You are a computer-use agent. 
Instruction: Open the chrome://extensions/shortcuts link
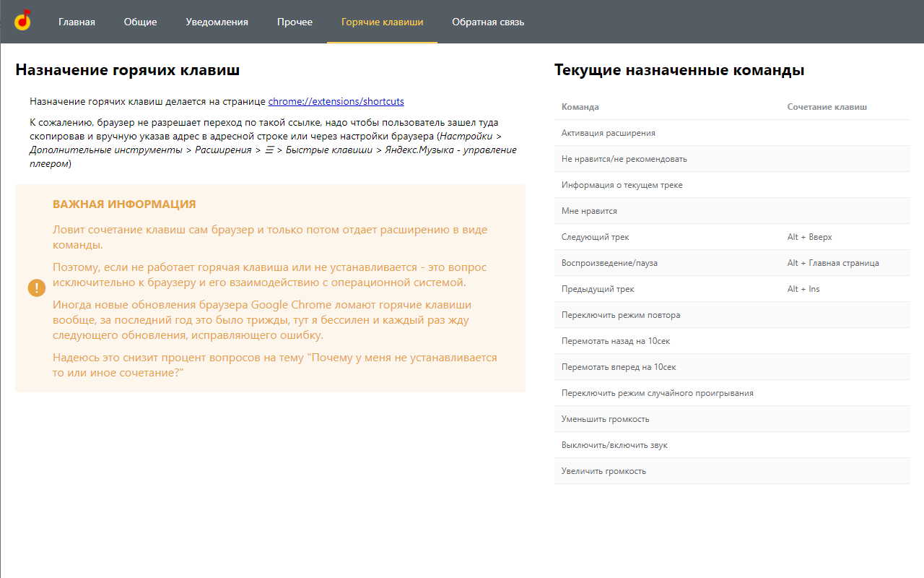[336, 100]
